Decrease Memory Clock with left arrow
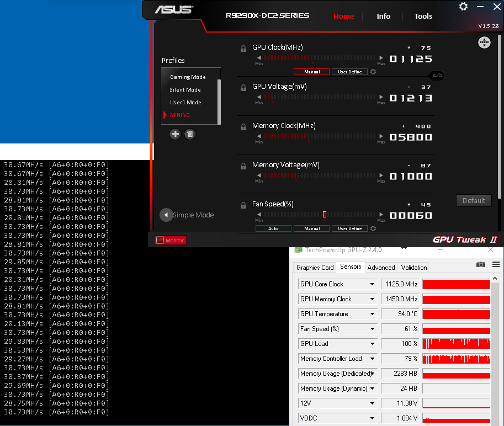 point(259,136)
